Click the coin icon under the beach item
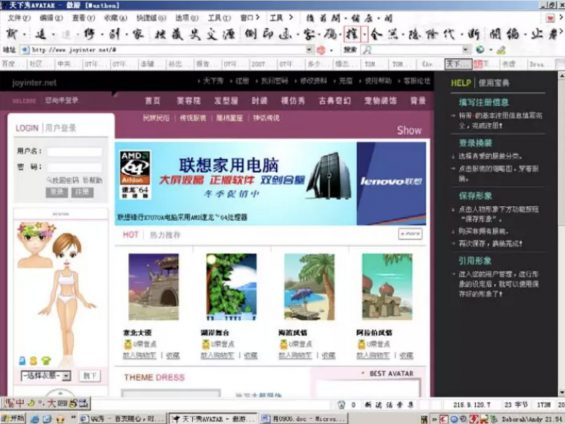This screenshot has width=565, height=424. pyautogui.click(x=284, y=344)
